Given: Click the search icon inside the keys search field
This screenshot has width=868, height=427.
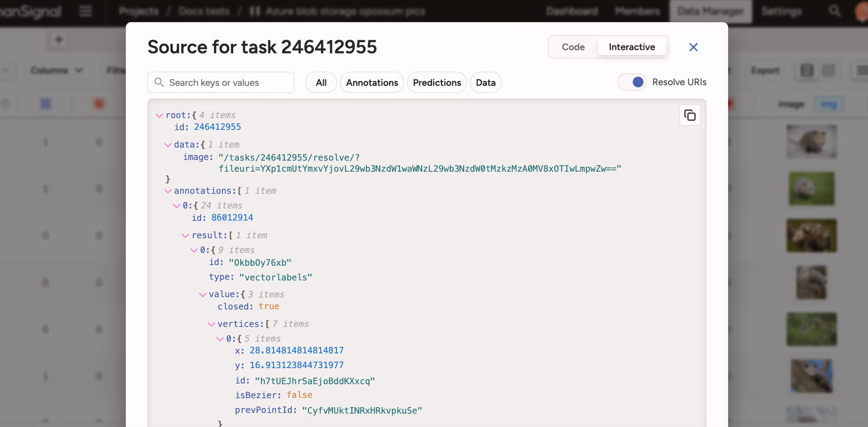Looking at the screenshot, I should pos(159,82).
